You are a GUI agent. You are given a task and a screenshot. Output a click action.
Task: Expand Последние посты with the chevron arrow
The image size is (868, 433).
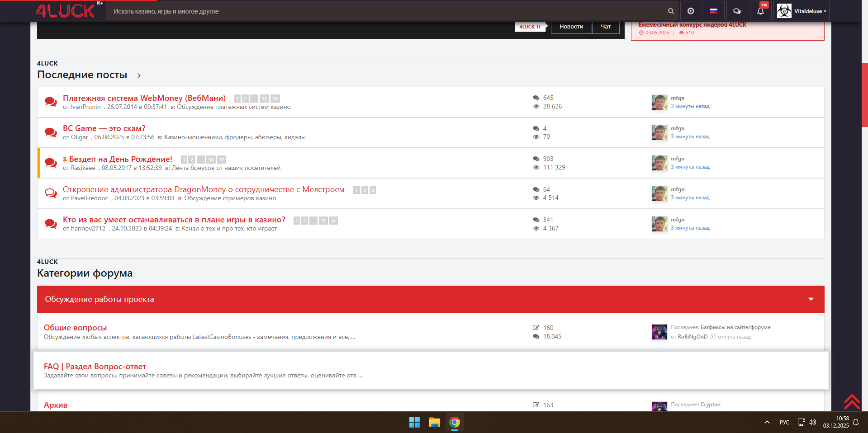139,75
